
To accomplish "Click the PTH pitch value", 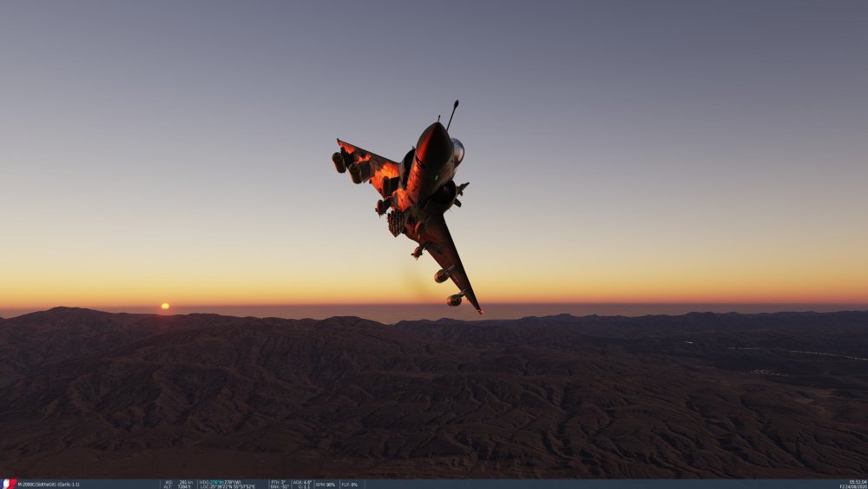I will pos(276,482).
